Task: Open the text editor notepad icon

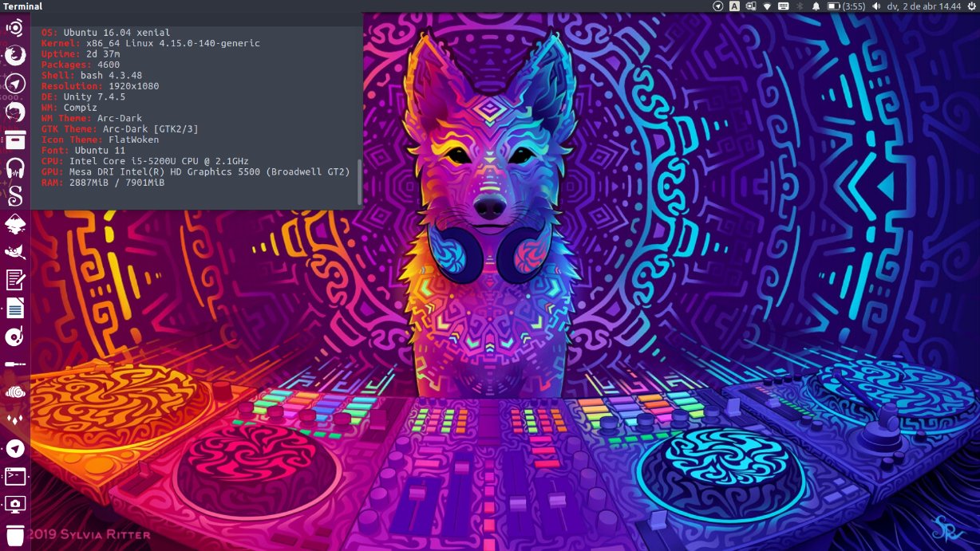Action: point(14,280)
